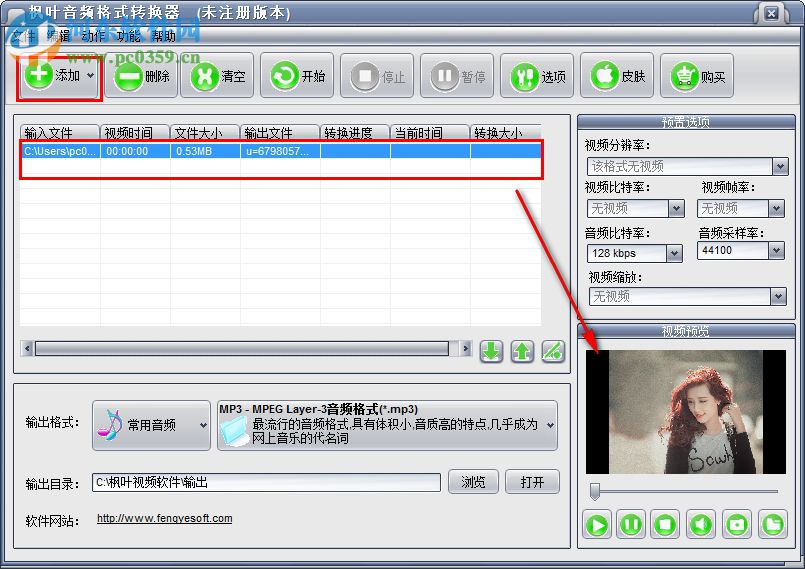Click the preview seek slider handle
This screenshot has height=569, width=805.
595,491
